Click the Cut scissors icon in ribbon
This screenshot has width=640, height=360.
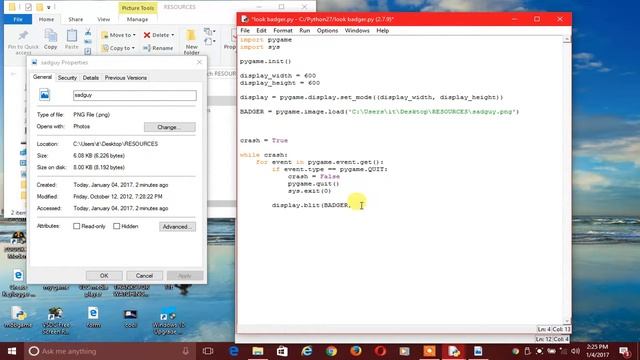pyautogui.click(x=88, y=32)
